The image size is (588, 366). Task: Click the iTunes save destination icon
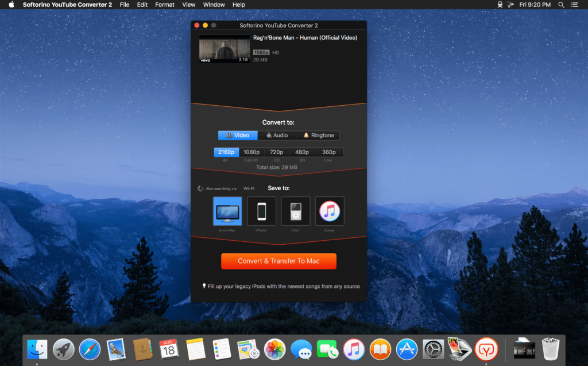(x=329, y=211)
